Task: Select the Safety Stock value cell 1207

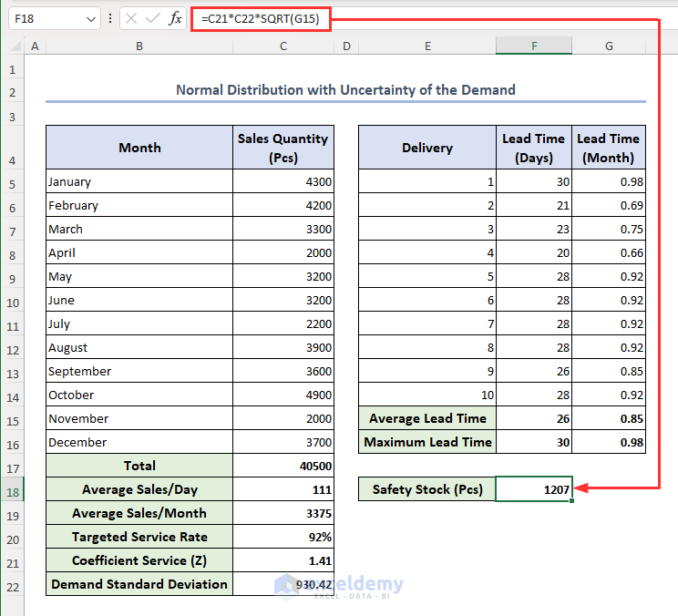Action: [x=534, y=489]
